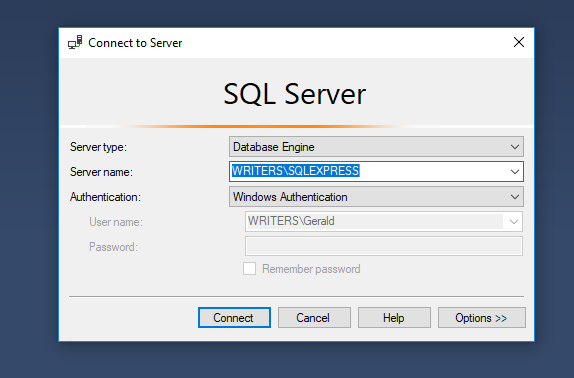Viewport: 574px width, 378px height.
Task: Expand connection Options >>
Action: click(x=482, y=318)
